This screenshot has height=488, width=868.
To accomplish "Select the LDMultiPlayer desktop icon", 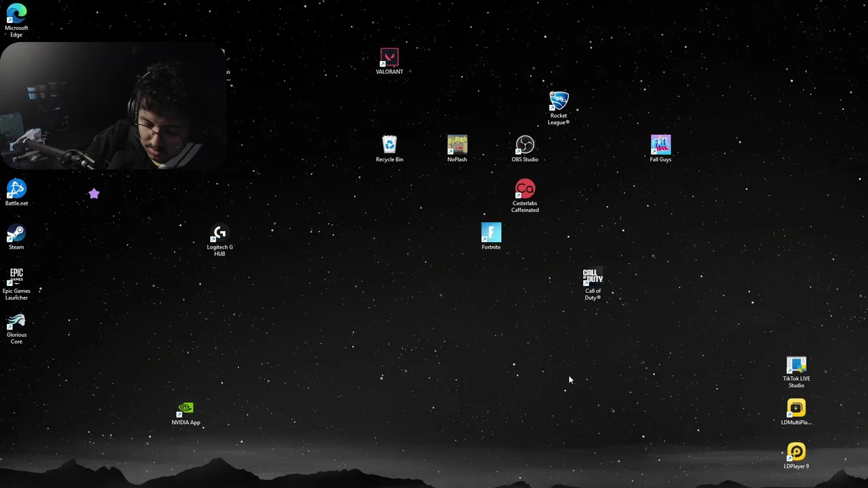I will click(796, 413).
